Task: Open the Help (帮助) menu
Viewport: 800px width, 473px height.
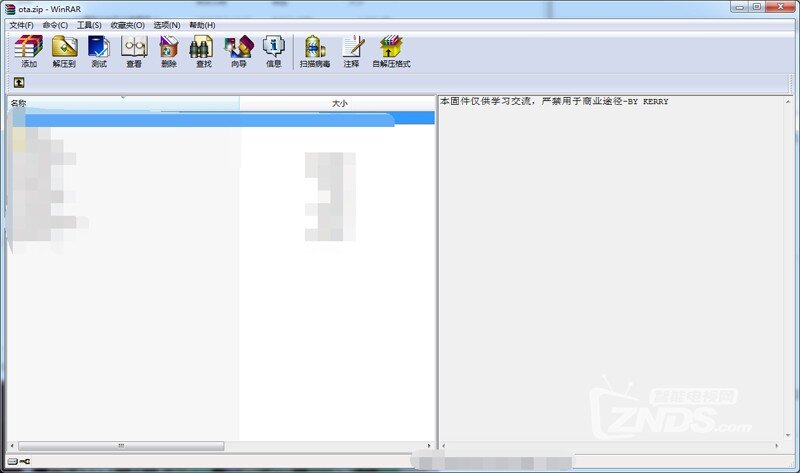Action: coord(202,25)
